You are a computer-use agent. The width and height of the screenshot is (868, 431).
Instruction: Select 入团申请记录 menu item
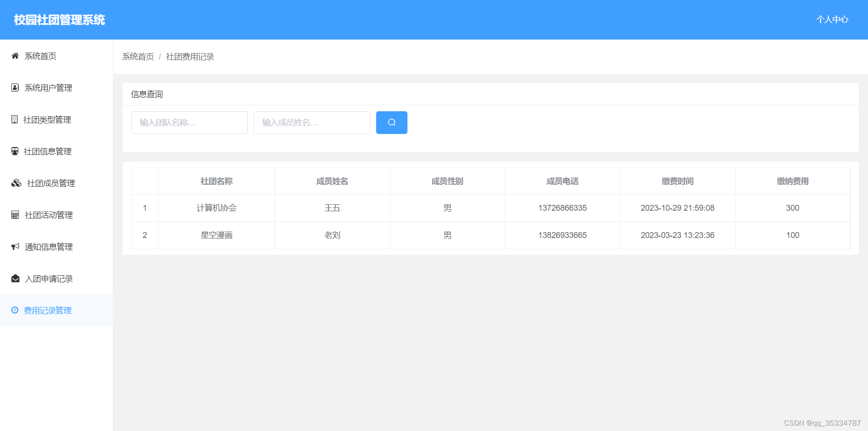pyautogui.click(x=56, y=278)
